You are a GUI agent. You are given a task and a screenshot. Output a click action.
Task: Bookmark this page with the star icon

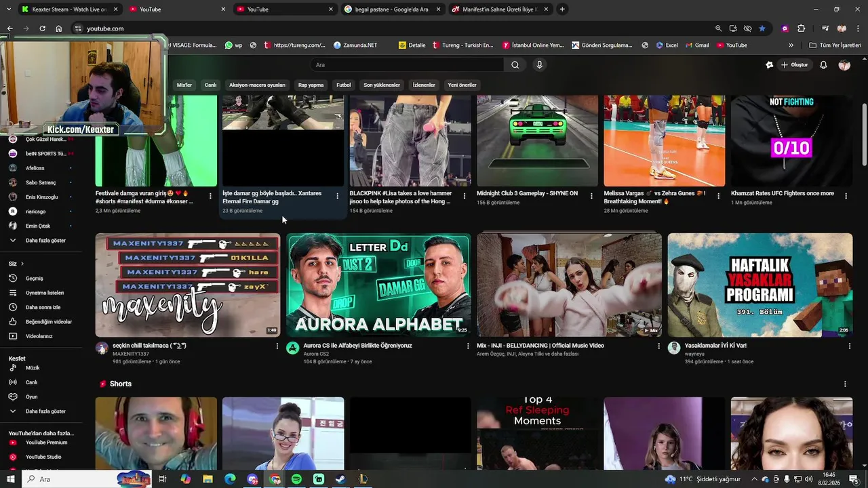coord(762,28)
